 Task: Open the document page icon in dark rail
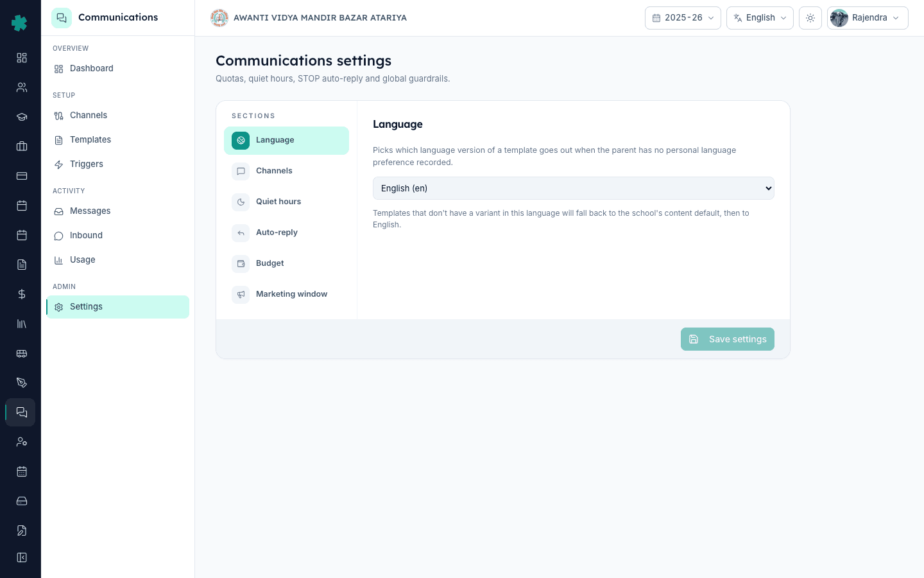22,265
